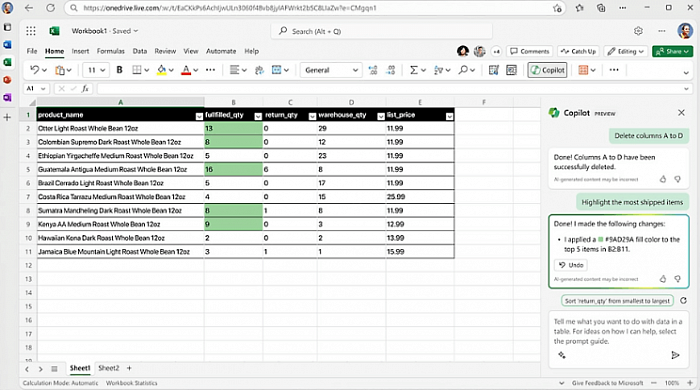Image resolution: width=700 pixels, height=390 pixels.
Task: Open the list_price column filter dropdown
Action: 450,116
